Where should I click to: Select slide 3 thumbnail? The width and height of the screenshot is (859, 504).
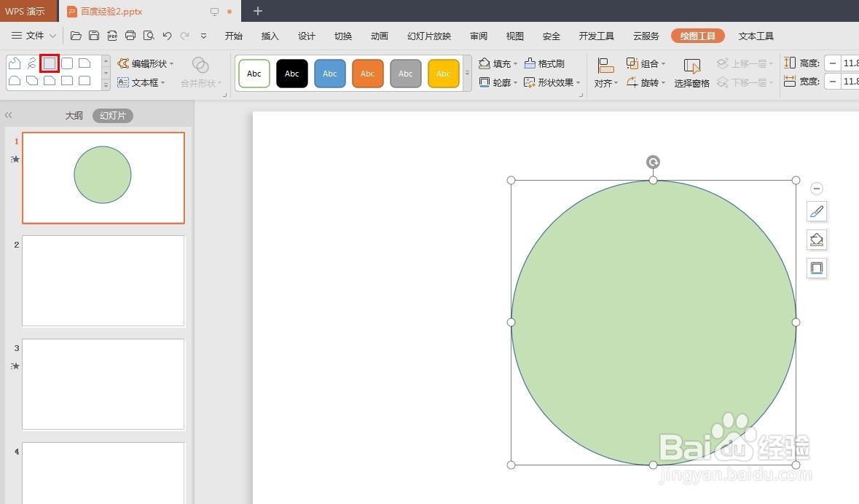103,384
